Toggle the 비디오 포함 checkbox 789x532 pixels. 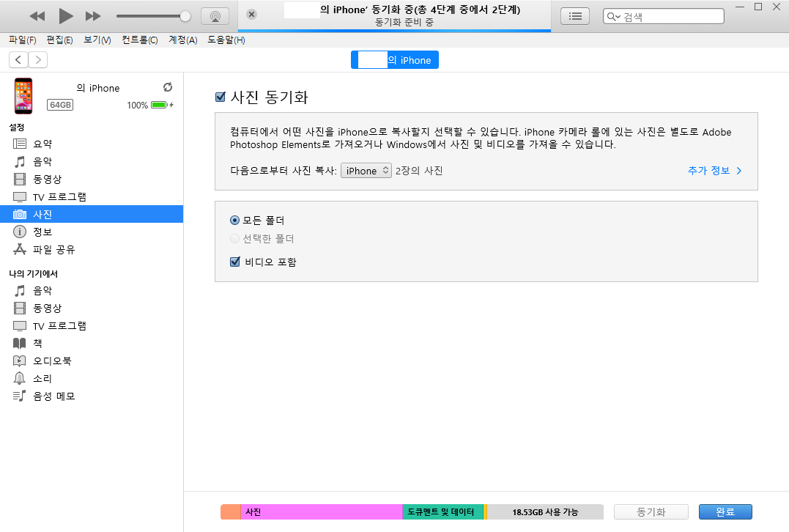(235, 262)
